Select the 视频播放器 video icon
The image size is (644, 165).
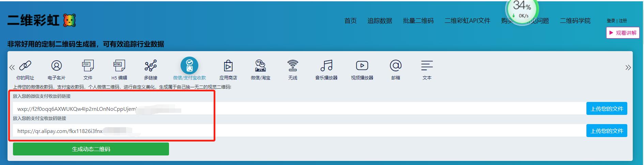[x=362, y=66]
